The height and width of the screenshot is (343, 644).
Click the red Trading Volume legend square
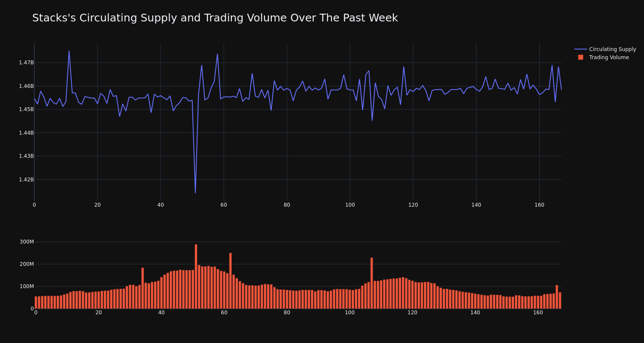coord(580,57)
